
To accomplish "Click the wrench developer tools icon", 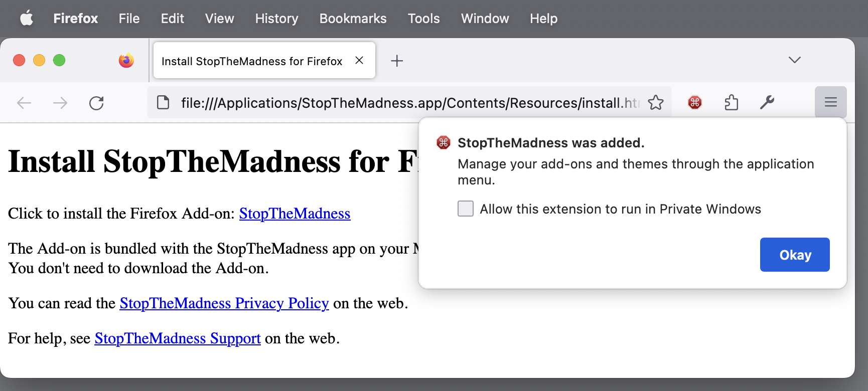I will coord(767,103).
